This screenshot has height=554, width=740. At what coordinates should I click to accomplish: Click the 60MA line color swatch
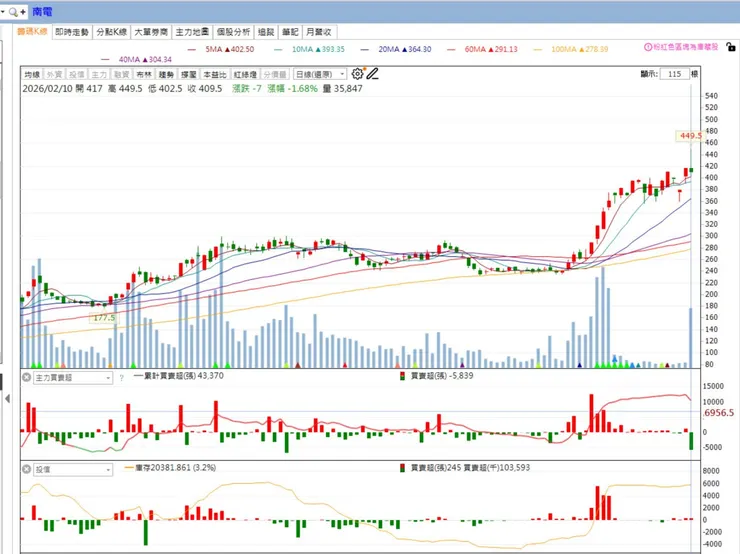tap(451, 50)
